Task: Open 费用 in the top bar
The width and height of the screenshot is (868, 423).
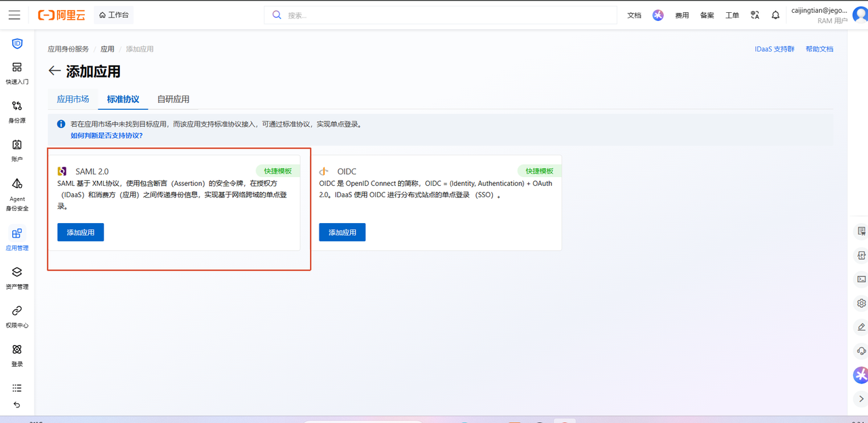Action: click(682, 15)
